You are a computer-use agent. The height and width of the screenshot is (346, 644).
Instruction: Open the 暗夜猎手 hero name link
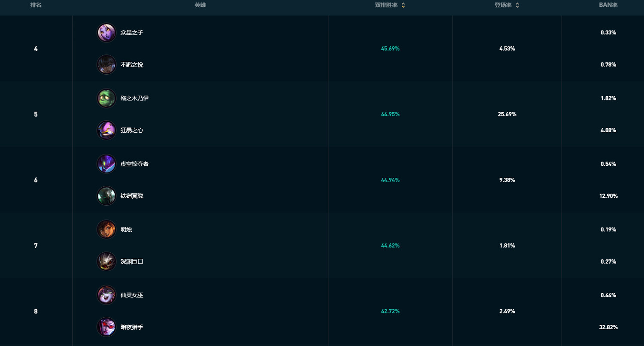coord(132,328)
